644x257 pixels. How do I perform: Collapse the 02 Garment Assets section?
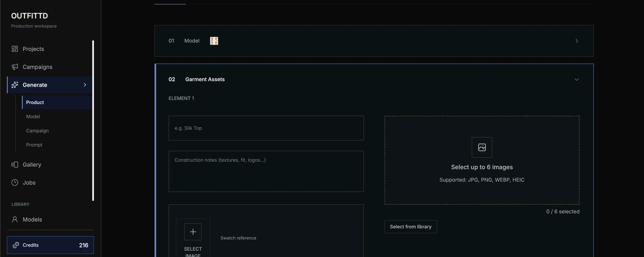point(577,79)
